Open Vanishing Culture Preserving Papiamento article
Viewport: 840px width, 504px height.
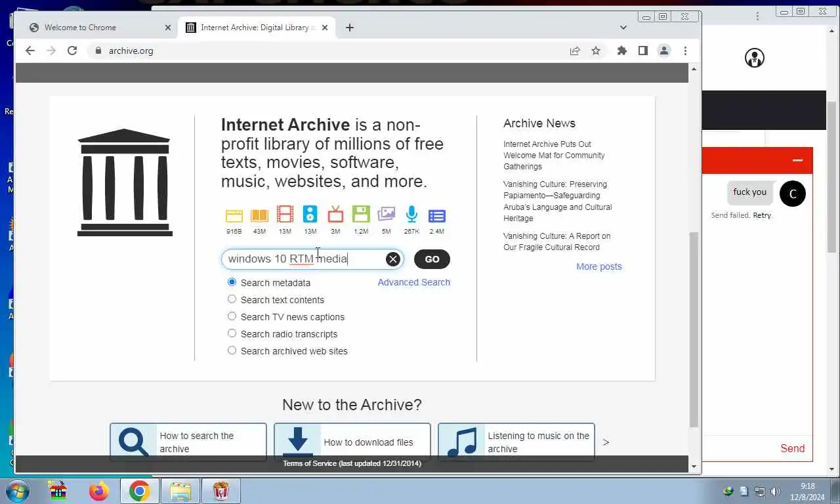click(x=557, y=201)
